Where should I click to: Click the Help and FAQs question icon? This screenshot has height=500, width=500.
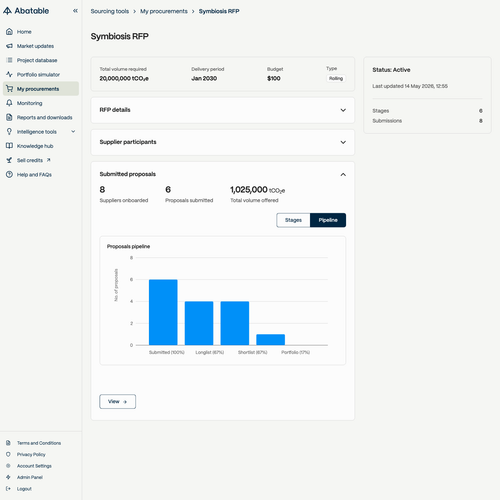click(x=9, y=174)
